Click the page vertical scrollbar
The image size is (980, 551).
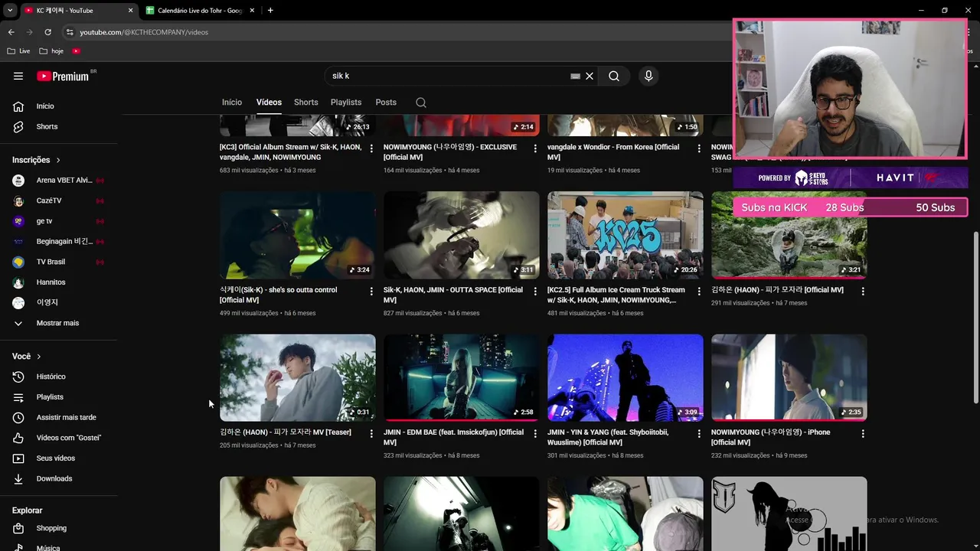tap(975, 318)
